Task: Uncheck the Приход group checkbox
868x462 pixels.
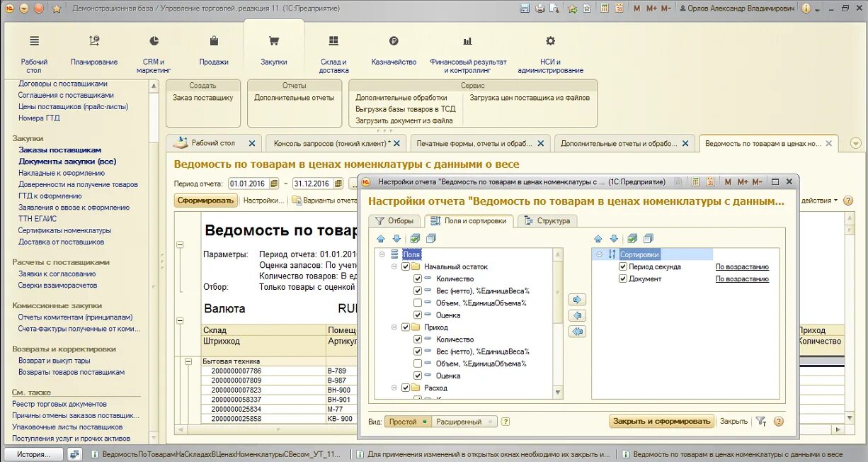Action: (406, 327)
